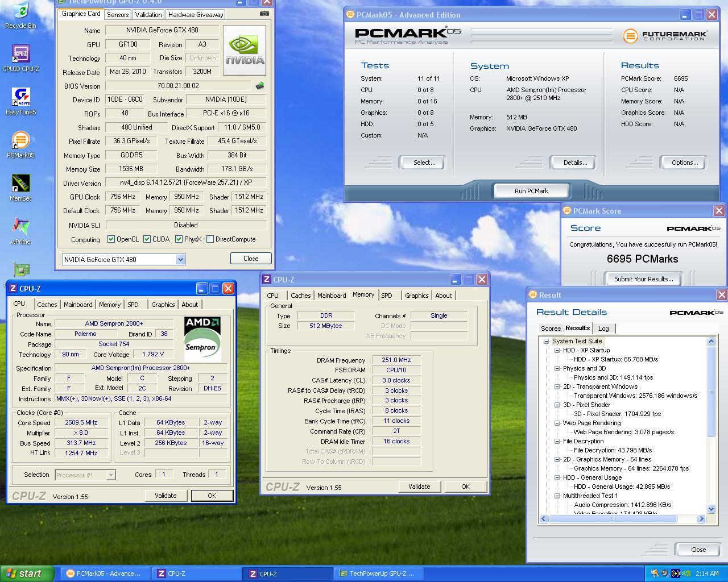This screenshot has height=582, width=728.
Task: Click the DRAM Frequency value field
Action: coord(396,360)
